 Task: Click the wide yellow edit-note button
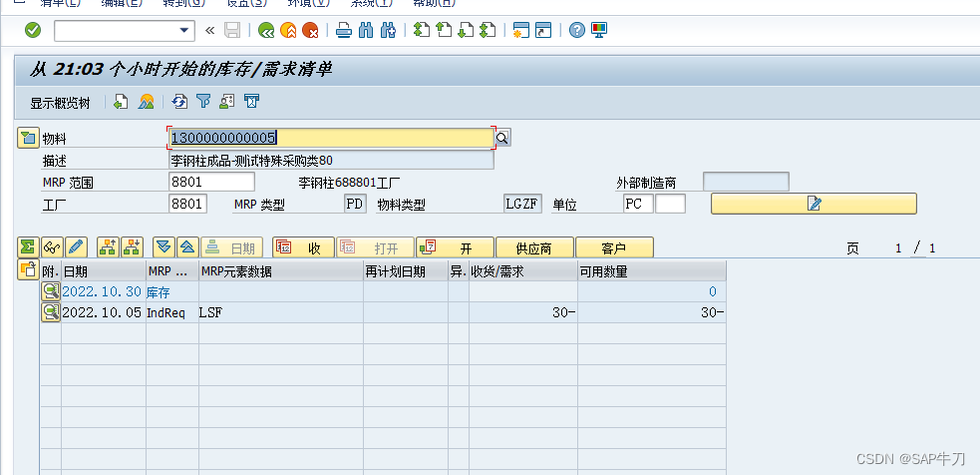click(814, 204)
